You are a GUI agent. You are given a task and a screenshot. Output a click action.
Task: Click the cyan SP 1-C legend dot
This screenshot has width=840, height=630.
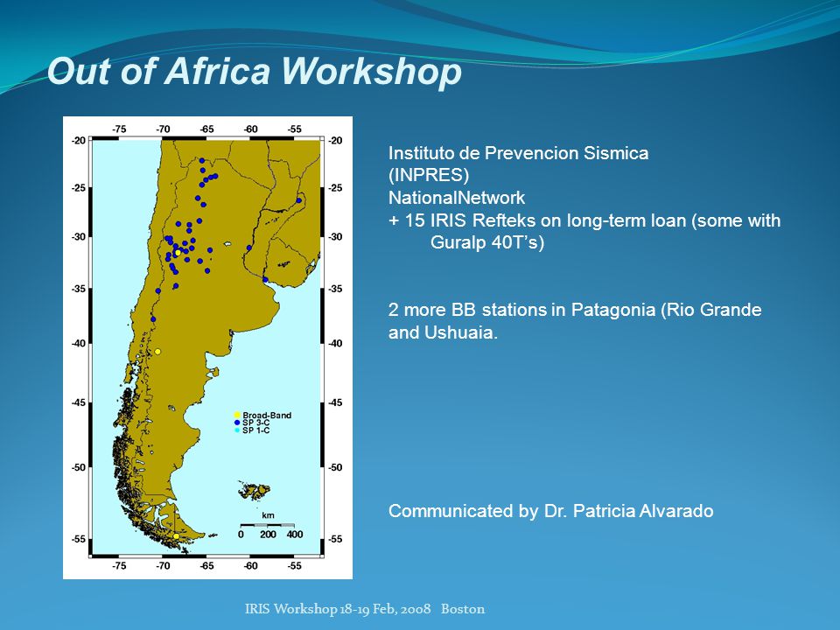pos(237,430)
